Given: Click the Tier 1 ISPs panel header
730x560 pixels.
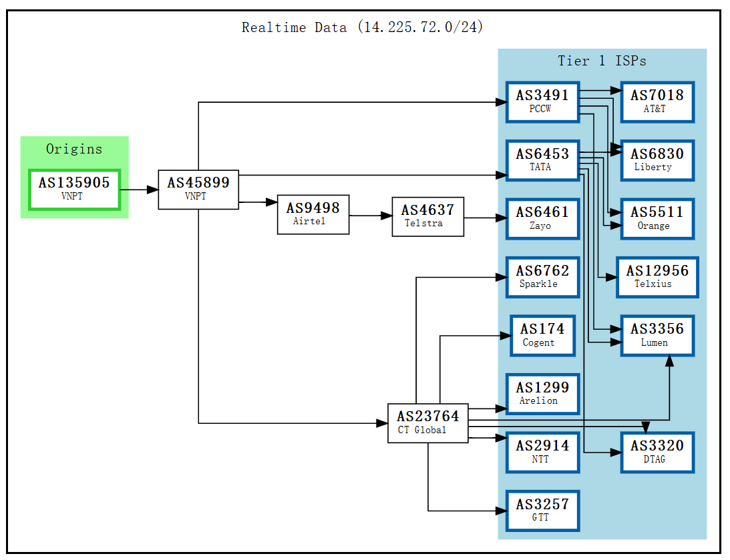Looking at the screenshot, I should [x=602, y=61].
